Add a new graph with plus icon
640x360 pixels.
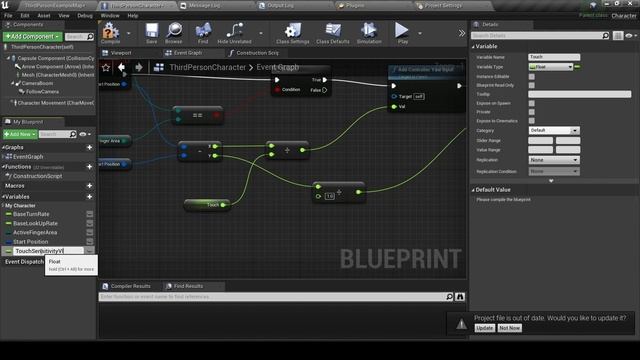pos(89,147)
